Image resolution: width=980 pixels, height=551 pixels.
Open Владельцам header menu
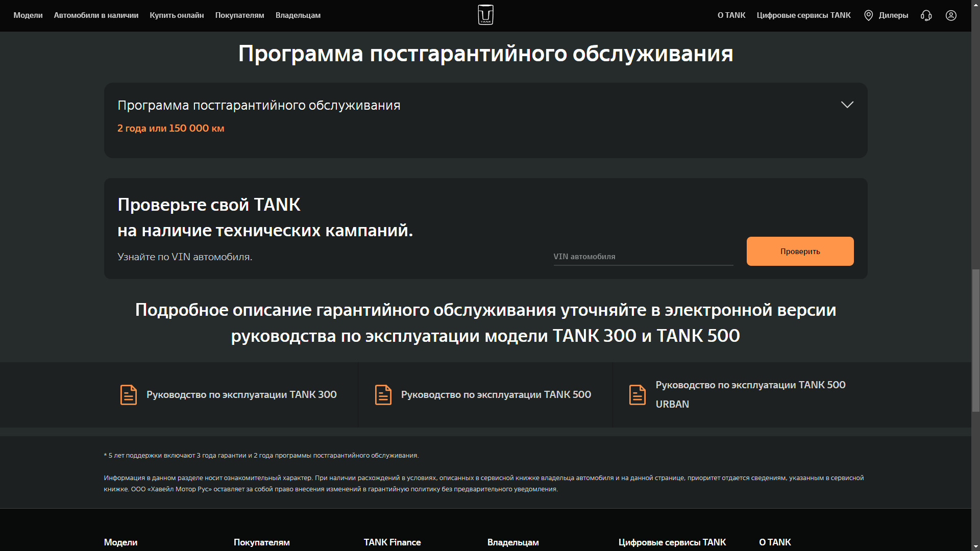tap(298, 15)
